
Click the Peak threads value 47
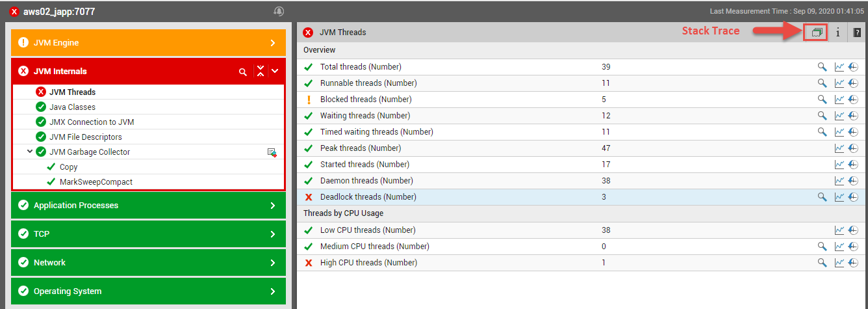pyautogui.click(x=606, y=148)
